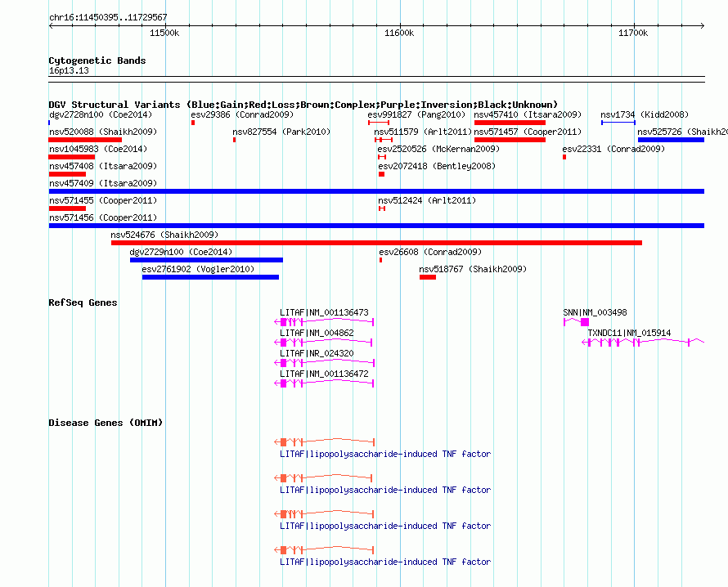Click the blue bar for dgv2729n100
The height and width of the screenshot is (587, 728).
tap(206, 260)
